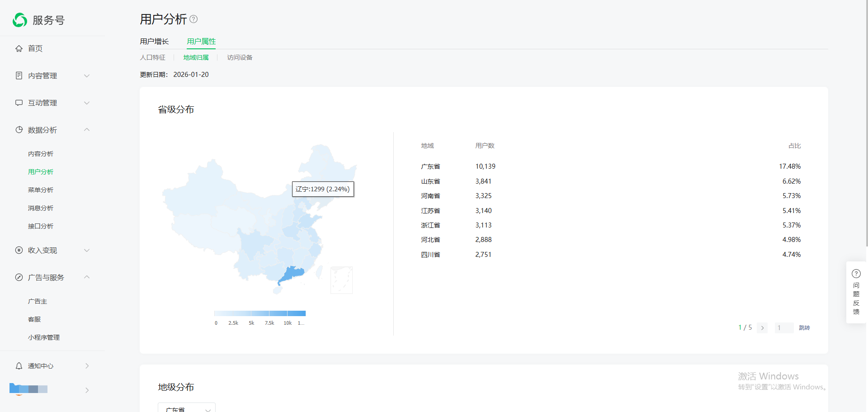Click the help icon next to 用户分析

pyautogui.click(x=193, y=19)
